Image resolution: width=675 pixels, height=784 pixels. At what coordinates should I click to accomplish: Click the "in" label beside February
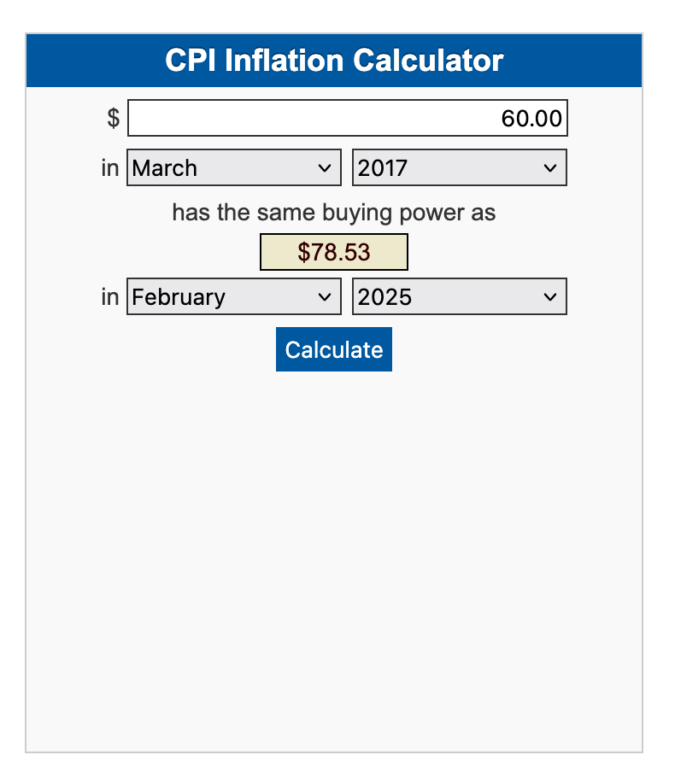point(110,296)
